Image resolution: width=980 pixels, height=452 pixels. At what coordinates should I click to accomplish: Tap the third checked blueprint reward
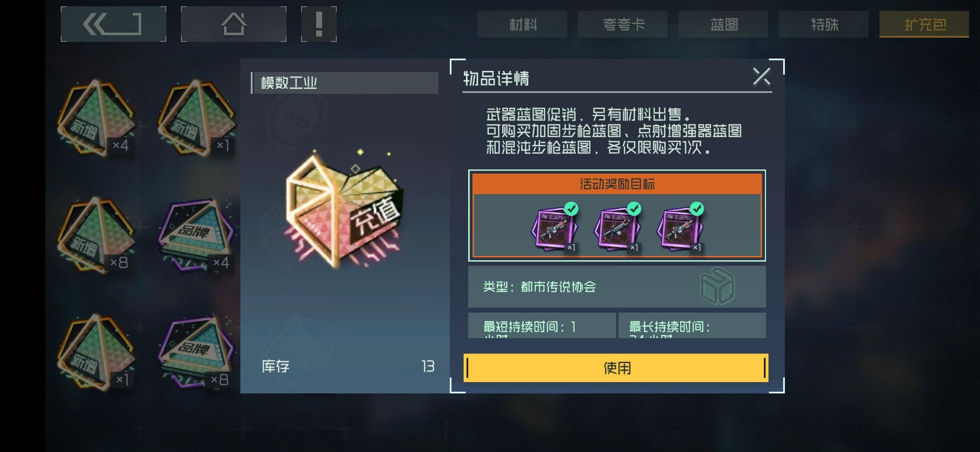(680, 228)
